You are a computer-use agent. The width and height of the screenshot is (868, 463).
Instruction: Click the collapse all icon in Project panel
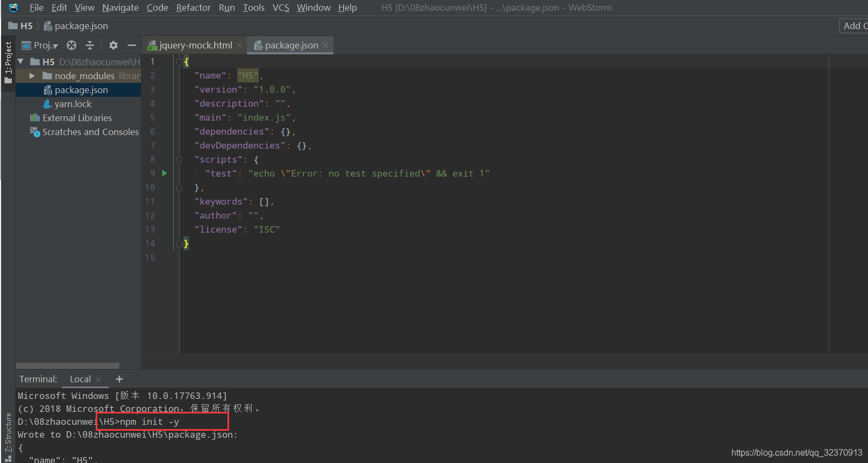pyautogui.click(x=90, y=45)
